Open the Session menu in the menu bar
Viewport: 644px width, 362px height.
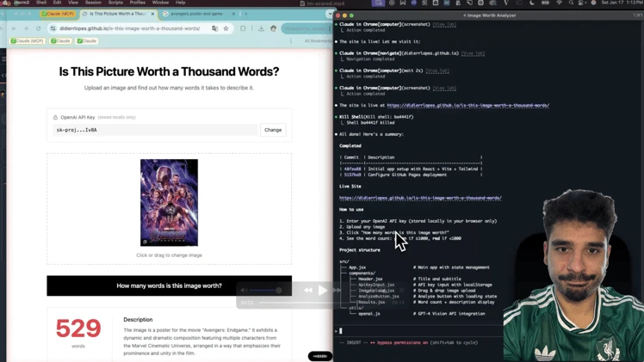(93, 3)
